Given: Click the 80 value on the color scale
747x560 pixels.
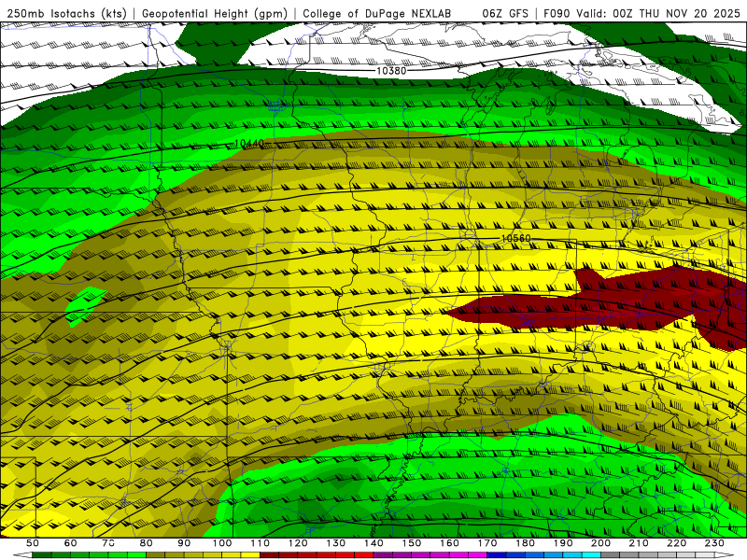Looking at the screenshot, I should click(x=147, y=543).
